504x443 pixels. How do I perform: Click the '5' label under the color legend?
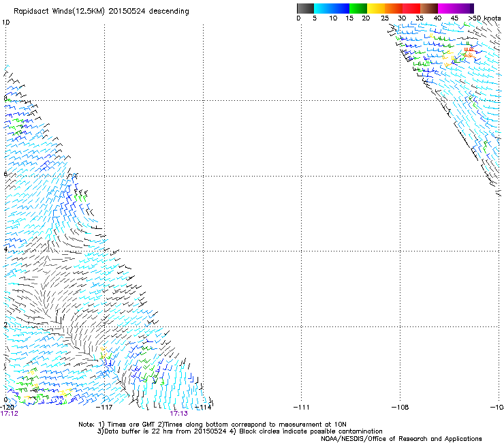pyautogui.click(x=315, y=18)
